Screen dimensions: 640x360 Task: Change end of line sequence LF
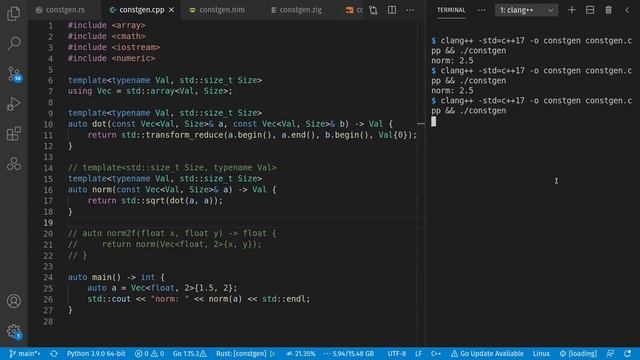(418, 353)
